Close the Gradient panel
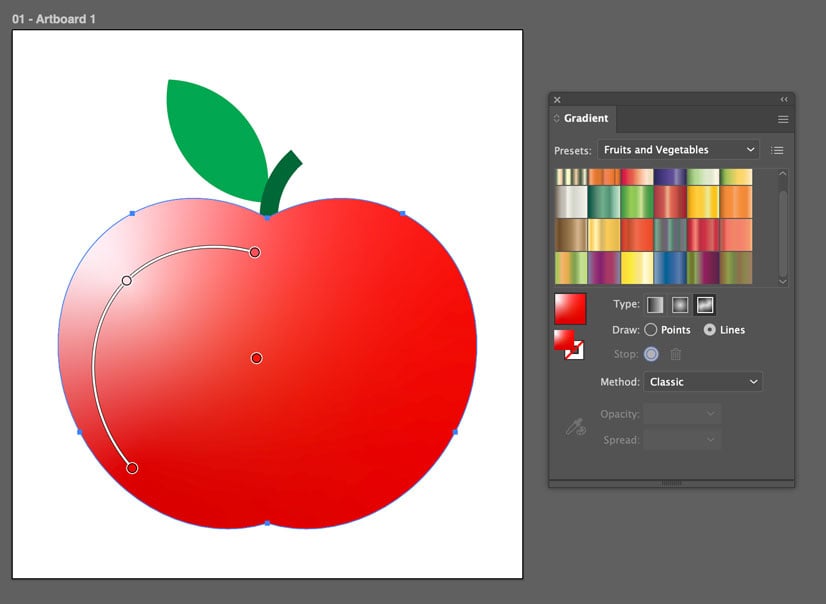 [x=557, y=100]
